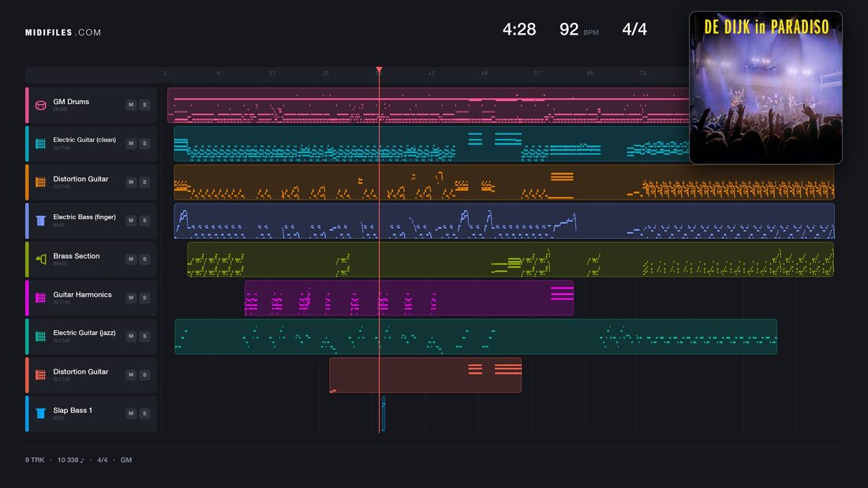Solo the GM Drums track
868x488 pixels.
pos(144,105)
